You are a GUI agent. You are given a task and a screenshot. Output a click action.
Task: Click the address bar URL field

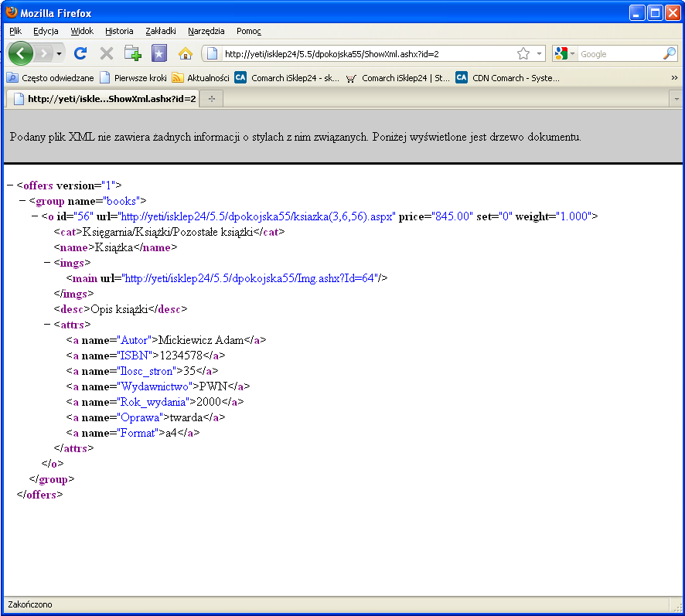click(x=368, y=54)
